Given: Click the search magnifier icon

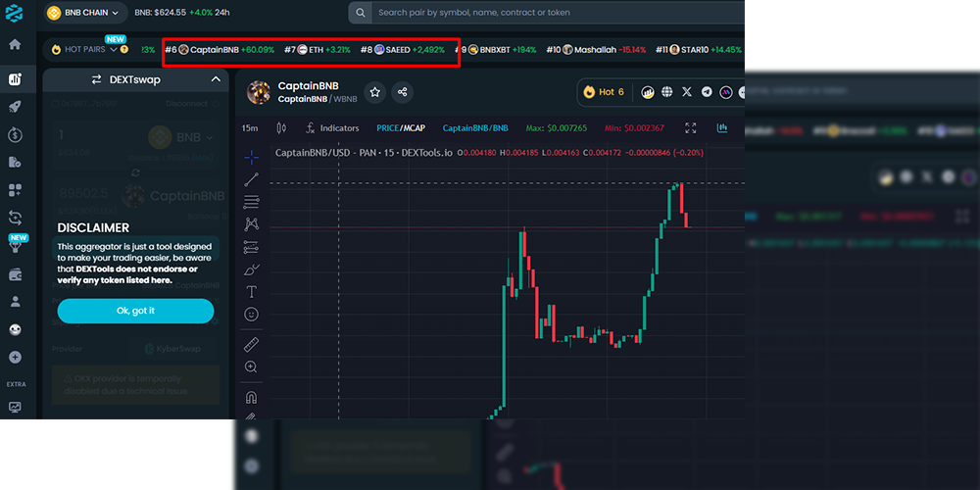Looking at the screenshot, I should [360, 13].
